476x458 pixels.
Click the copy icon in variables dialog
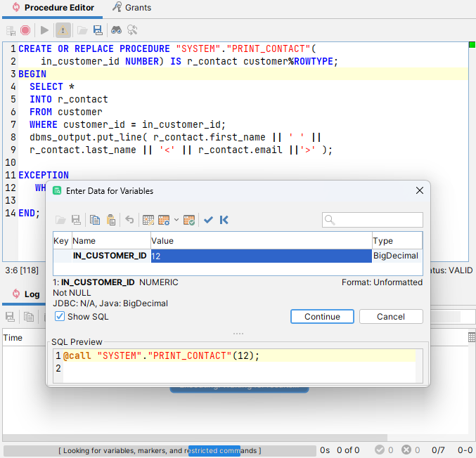click(x=95, y=220)
